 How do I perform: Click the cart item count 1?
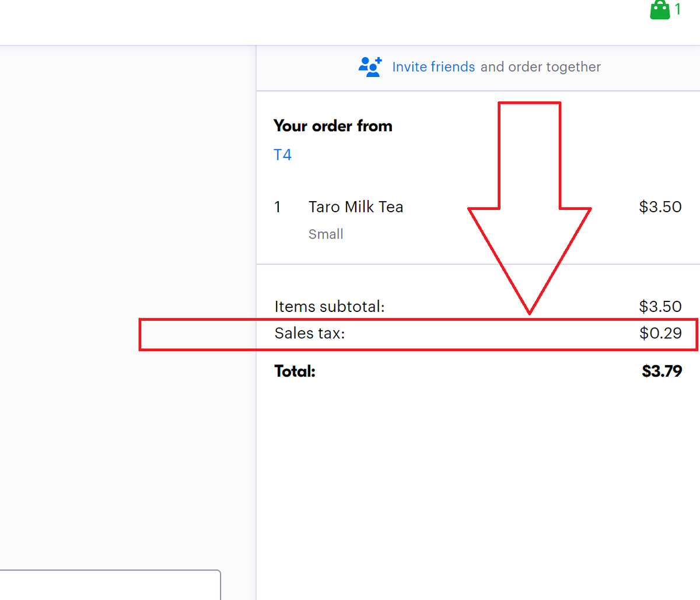[x=678, y=9]
